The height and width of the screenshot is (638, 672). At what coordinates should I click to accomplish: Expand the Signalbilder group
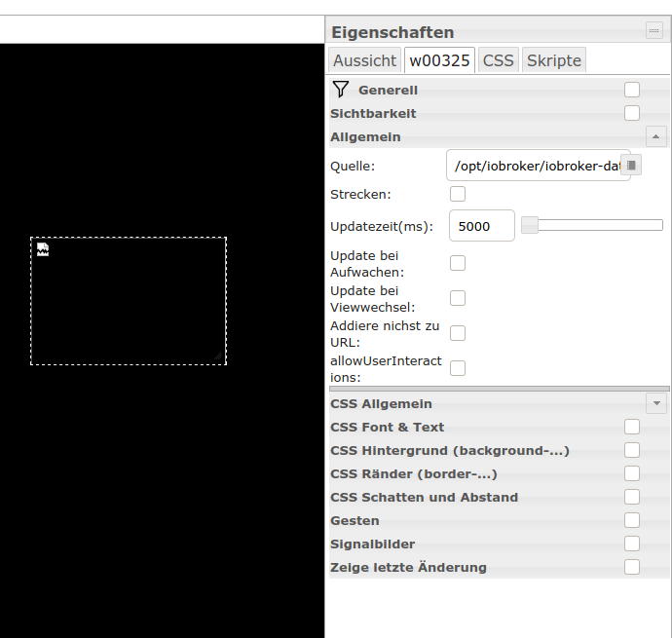pyautogui.click(x=632, y=544)
